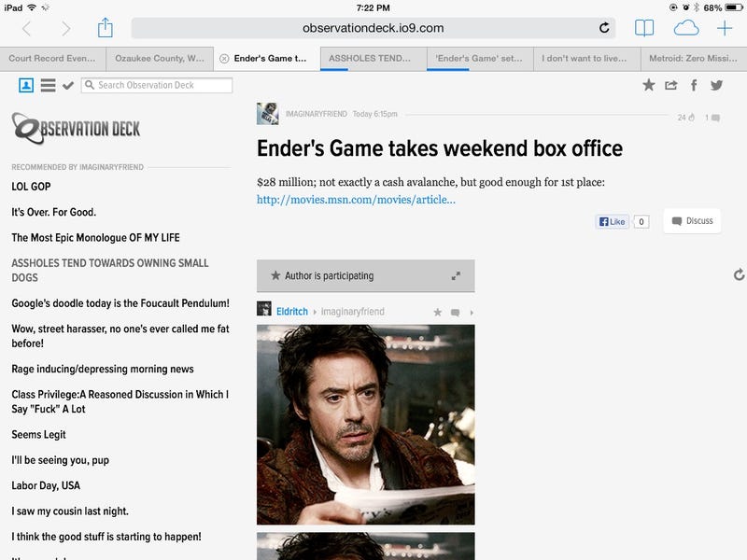Screen dimensions: 747x560
Task: Open Eldritch's avatar image
Action: pos(264,309)
